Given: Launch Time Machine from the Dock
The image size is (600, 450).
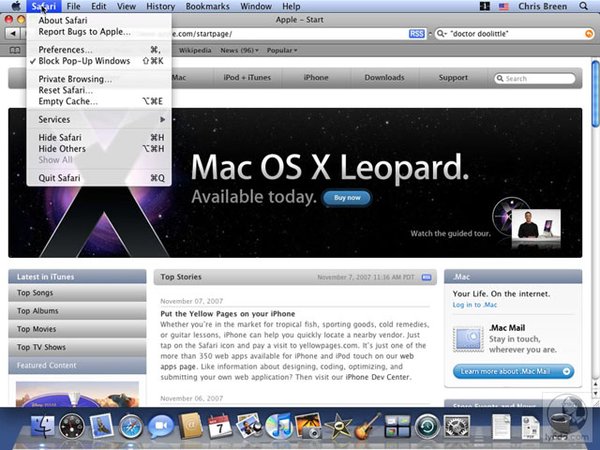Looking at the screenshot, I should coord(427,426).
